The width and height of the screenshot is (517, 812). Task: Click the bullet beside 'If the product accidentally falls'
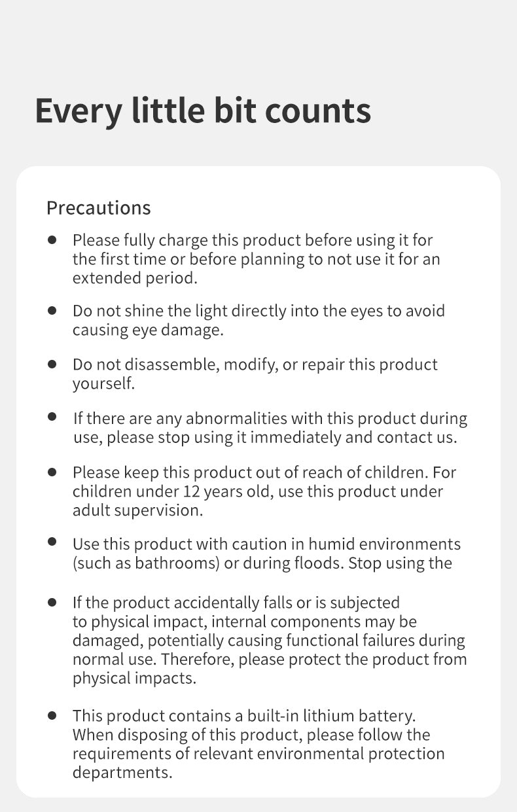point(52,601)
